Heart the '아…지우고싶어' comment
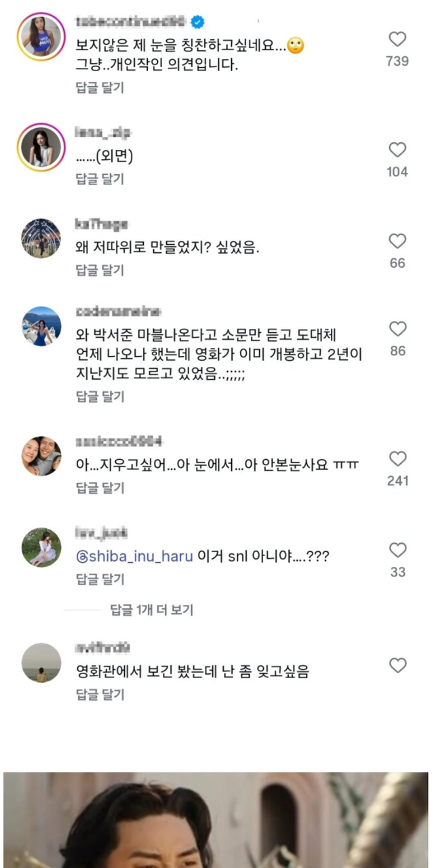Image resolution: width=434 pixels, height=868 pixels. pyautogui.click(x=397, y=459)
